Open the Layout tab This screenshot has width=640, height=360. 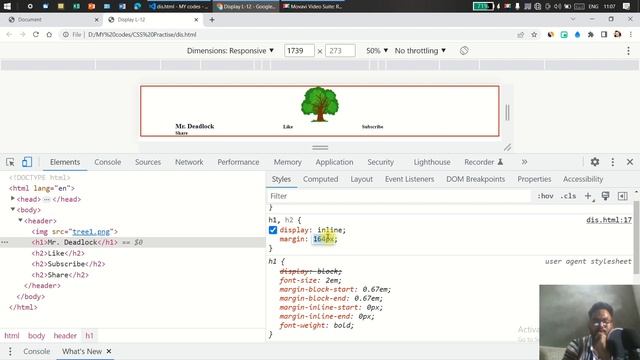362,179
